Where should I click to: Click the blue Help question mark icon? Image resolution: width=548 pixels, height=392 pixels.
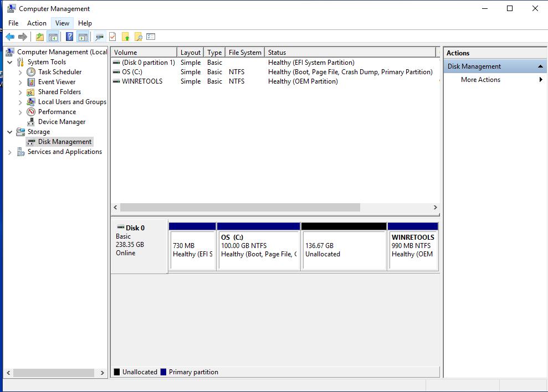click(x=69, y=37)
